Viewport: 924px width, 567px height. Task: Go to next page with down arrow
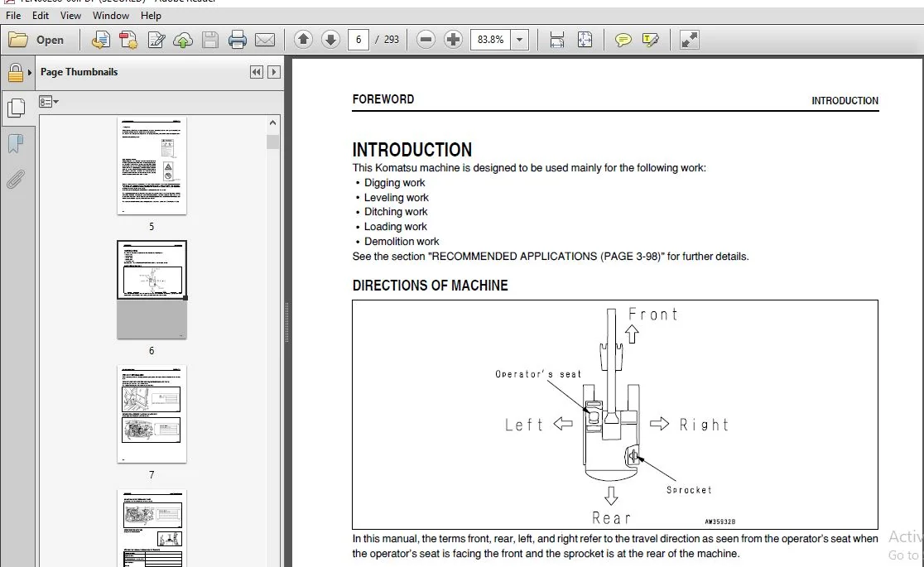[330, 40]
